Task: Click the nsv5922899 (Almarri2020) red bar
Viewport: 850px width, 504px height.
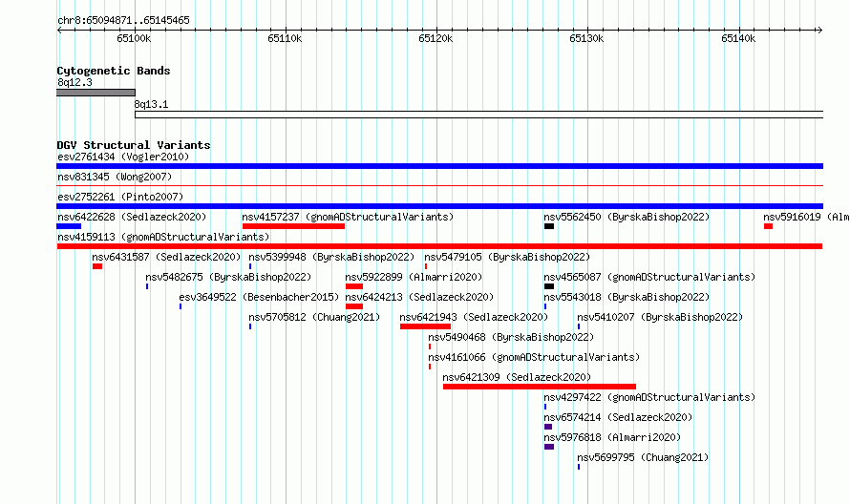Action: click(354, 286)
